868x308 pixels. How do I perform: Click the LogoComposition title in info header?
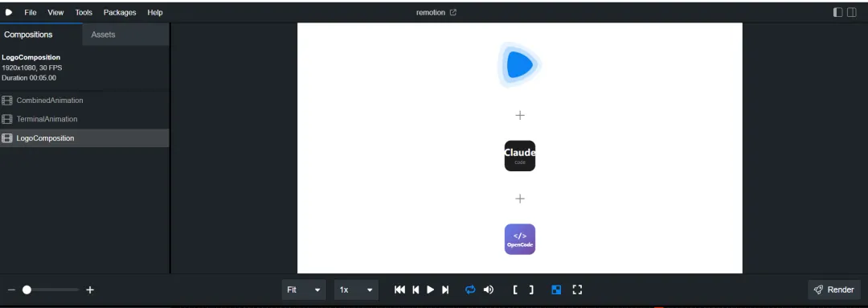pyautogui.click(x=31, y=57)
